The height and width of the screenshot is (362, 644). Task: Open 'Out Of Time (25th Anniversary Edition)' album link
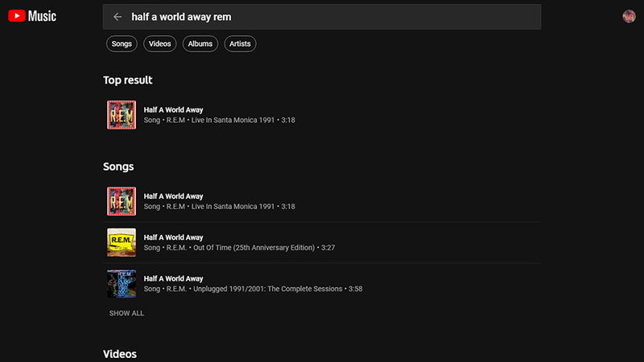click(x=254, y=248)
